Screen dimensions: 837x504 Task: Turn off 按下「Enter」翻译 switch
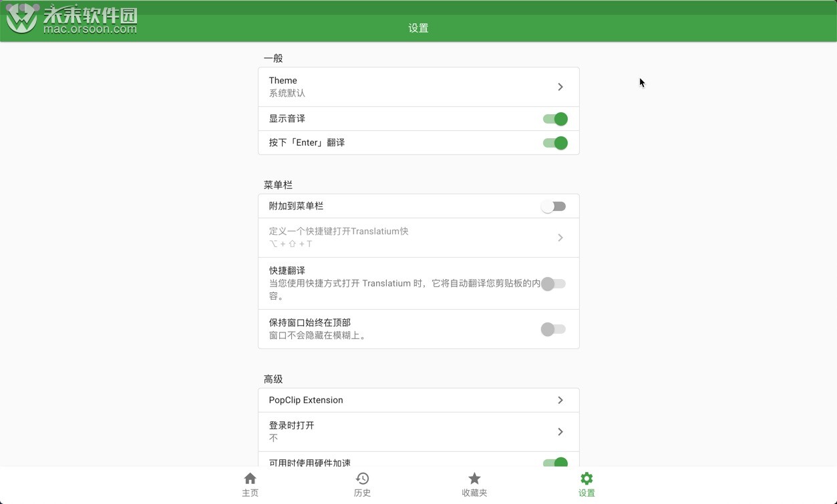coord(555,142)
